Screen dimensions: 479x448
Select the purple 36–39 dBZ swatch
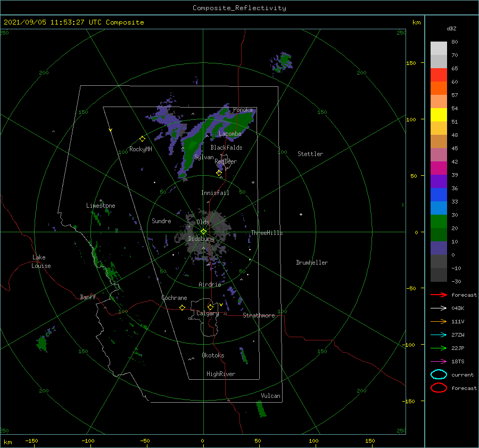click(x=439, y=181)
